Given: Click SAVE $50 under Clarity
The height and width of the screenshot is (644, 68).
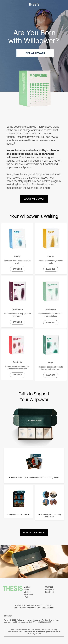Looking at the screenshot, I should pyautogui.click(x=17, y=269).
